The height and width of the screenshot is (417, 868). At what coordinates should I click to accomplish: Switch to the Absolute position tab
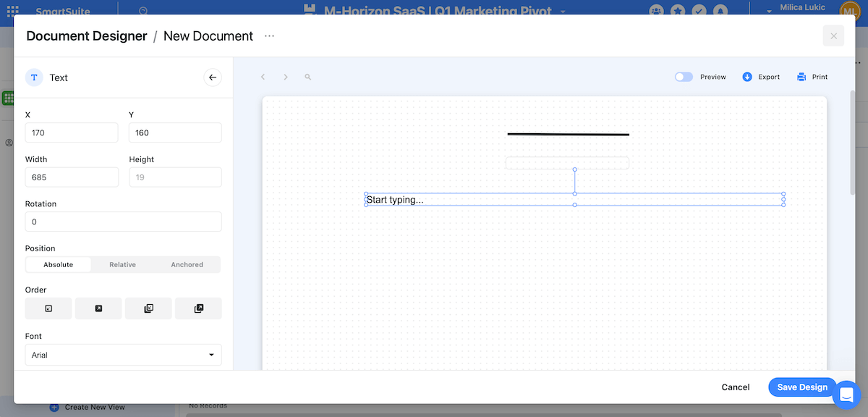click(x=58, y=264)
